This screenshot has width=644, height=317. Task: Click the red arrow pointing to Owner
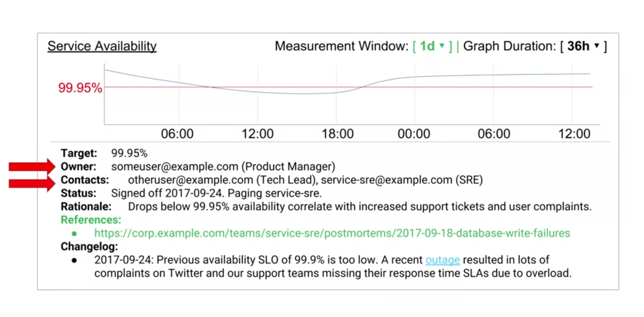pos(32,167)
